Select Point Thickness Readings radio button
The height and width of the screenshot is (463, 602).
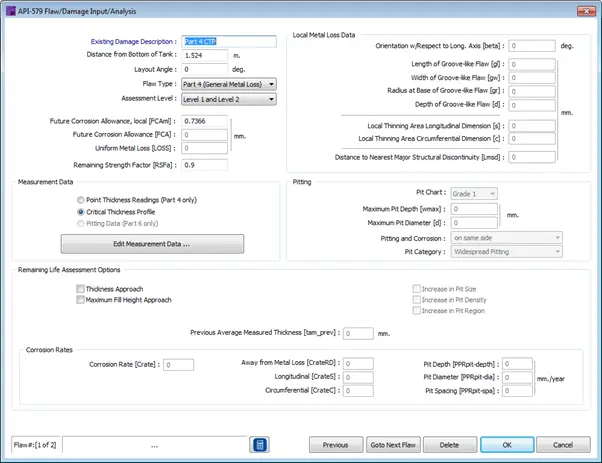pyautogui.click(x=80, y=200)
